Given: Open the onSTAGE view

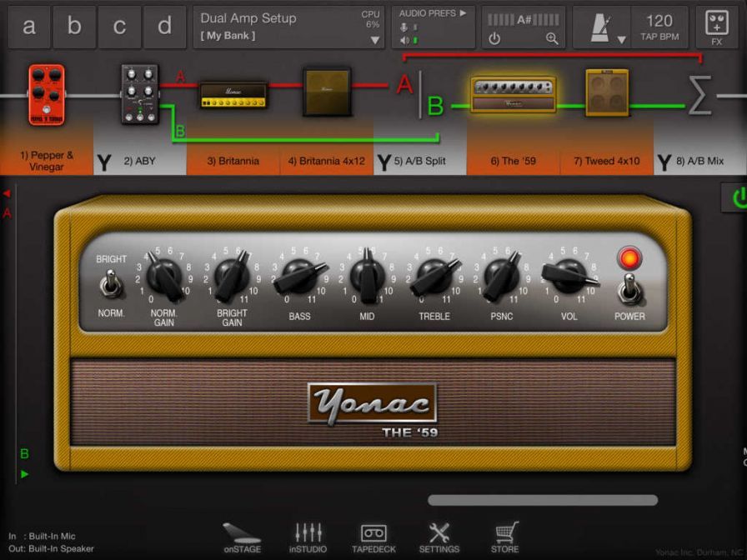Looking at the screenshot, I should click(x=242, y=537).
